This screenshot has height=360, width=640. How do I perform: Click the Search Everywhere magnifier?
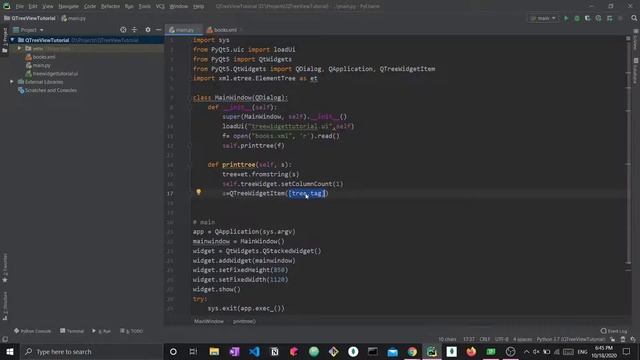click(634, 18)
